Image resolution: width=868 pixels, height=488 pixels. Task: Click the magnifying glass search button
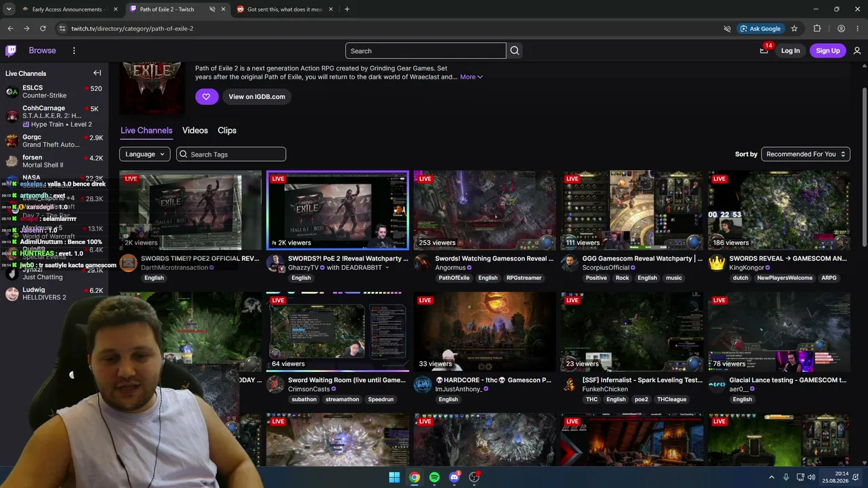coord(515,51)
